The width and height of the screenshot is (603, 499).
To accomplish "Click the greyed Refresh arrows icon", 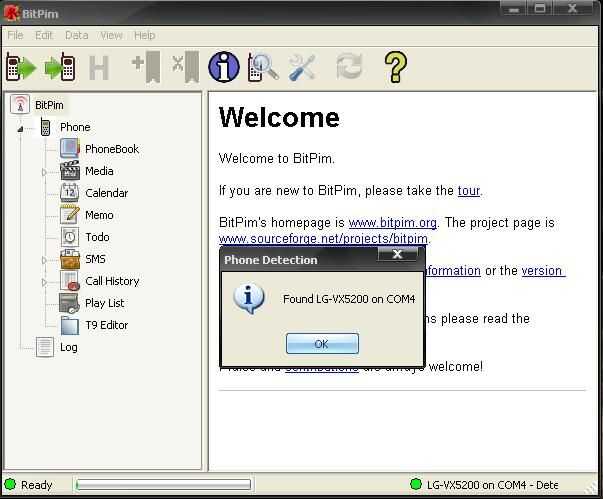I will point(349,67).
